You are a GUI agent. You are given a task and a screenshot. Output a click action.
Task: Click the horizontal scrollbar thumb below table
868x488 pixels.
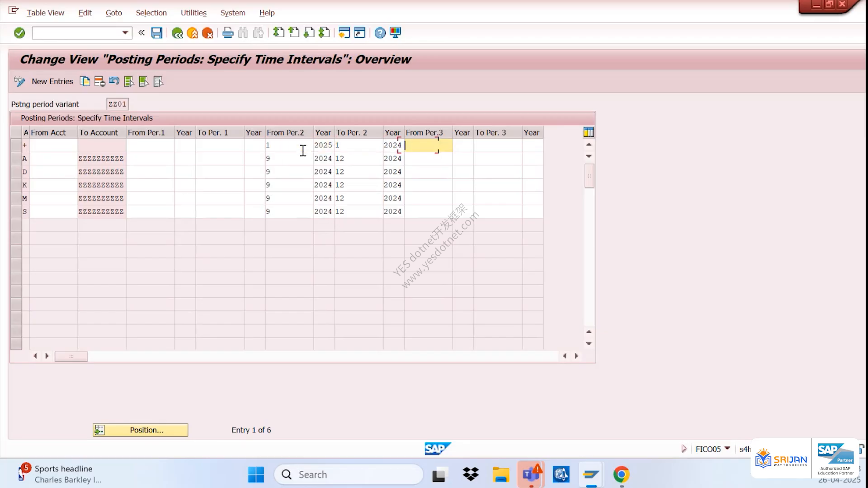[x=71, y=357]
